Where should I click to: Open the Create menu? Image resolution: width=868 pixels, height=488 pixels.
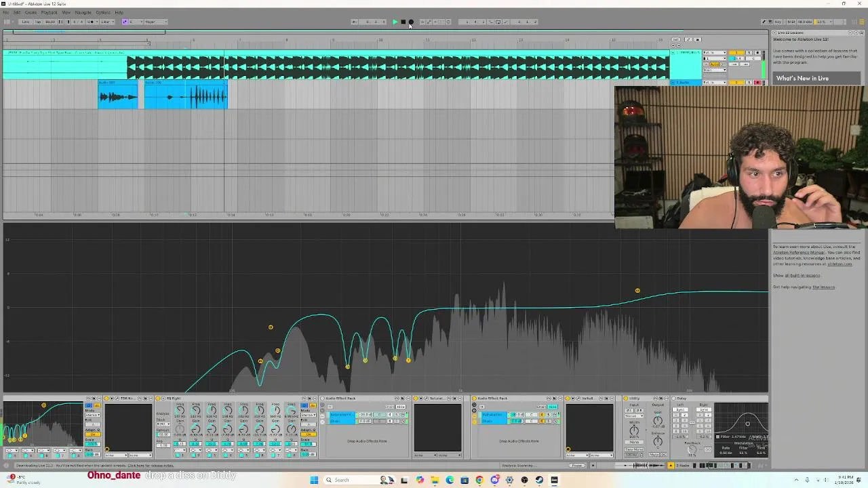[x=31, y=12]
